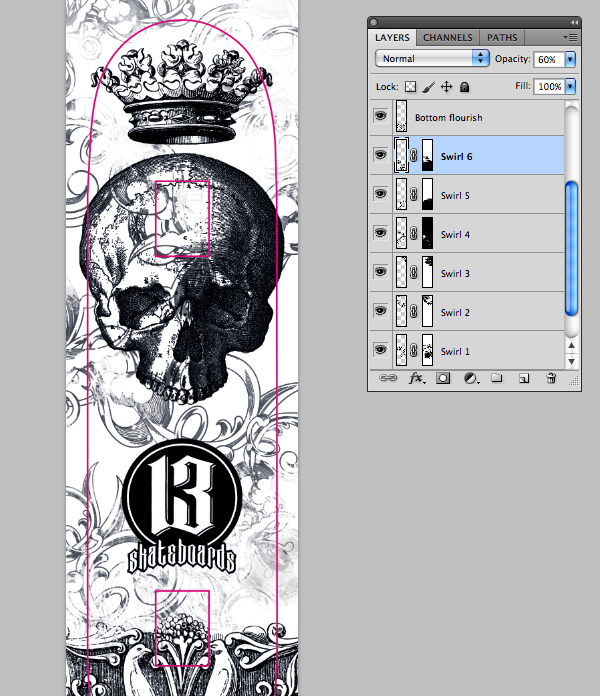The image size is (600, 696).
Task: Click the Delete layer trash icon
Action: tap(551, 378)
